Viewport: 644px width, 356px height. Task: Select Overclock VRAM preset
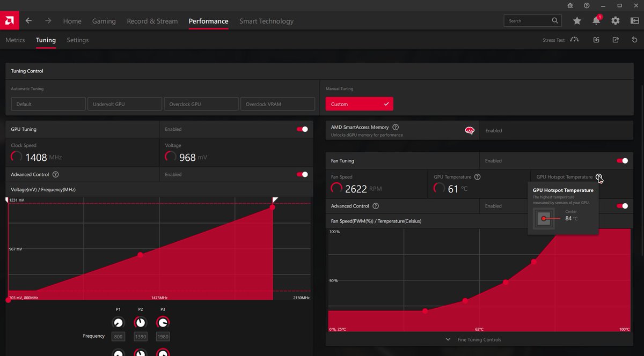pos(277,104)
